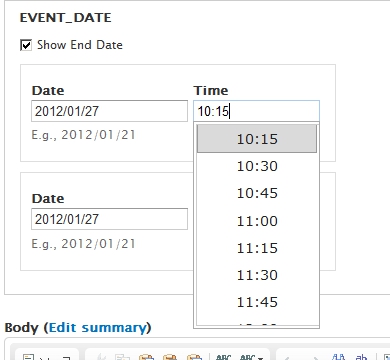Click the Find binoculars icon
The image size is (390, 360).
point(338,357)
